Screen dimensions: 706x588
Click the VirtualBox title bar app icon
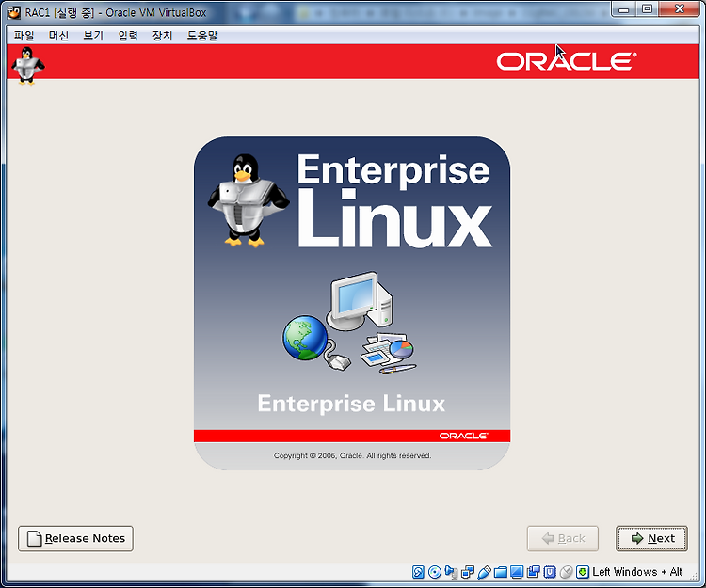(x=14, y=12)
